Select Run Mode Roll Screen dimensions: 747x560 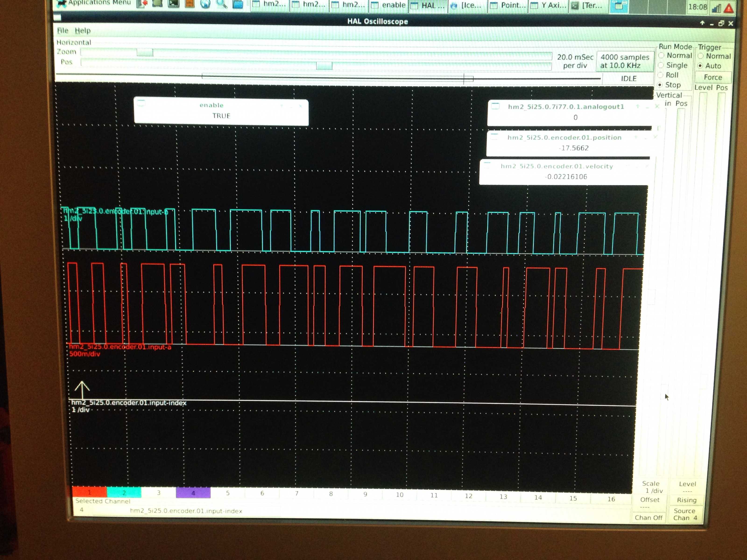click(668, 75)
